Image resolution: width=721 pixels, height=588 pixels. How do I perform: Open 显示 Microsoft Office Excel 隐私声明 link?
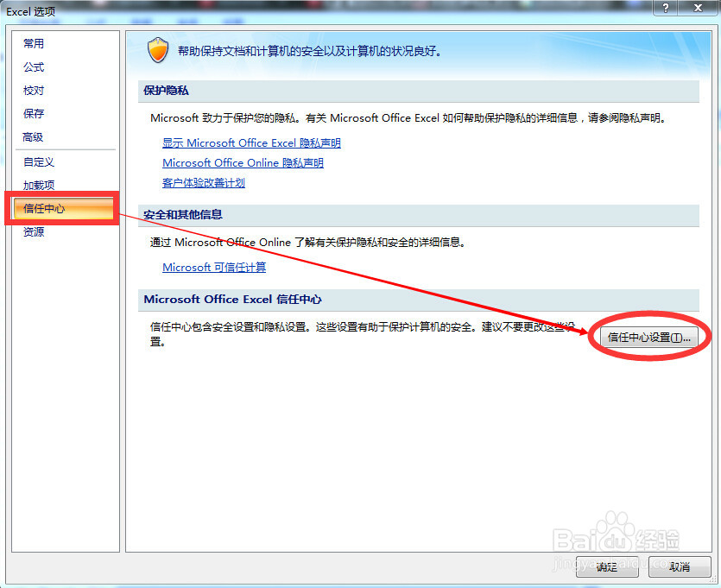tap(251, 143)
